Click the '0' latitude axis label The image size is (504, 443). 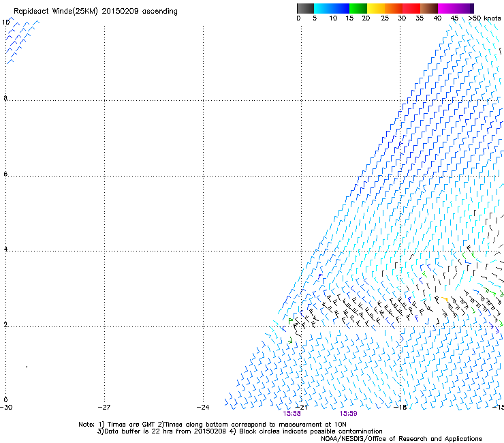tap(5, 400)
